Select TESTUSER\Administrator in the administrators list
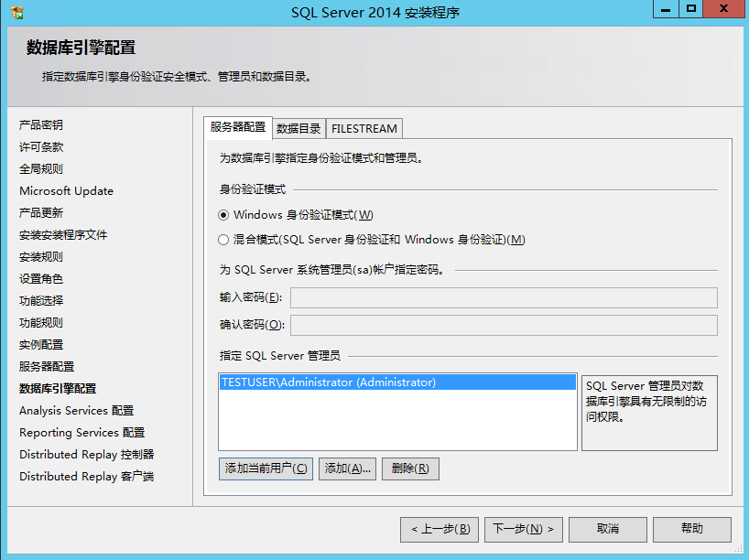The height and width of the screenshot is (560, 749). click(x=397, y=382)
